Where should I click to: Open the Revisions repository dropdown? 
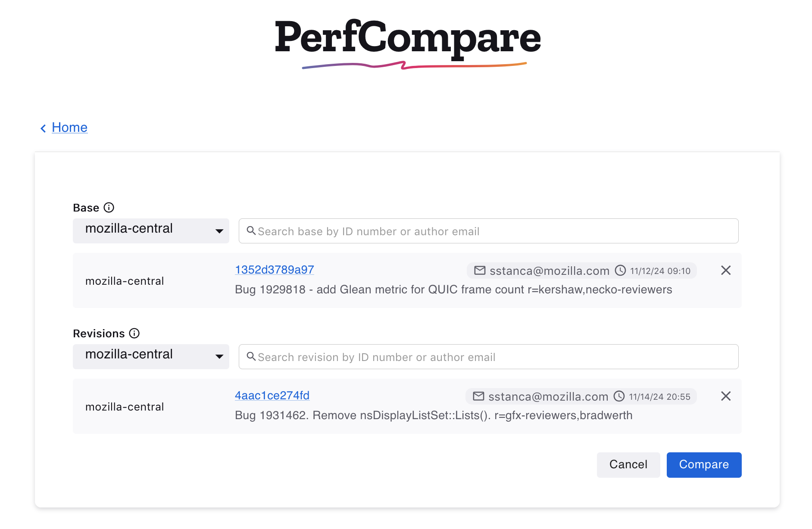tap(151, 357)
